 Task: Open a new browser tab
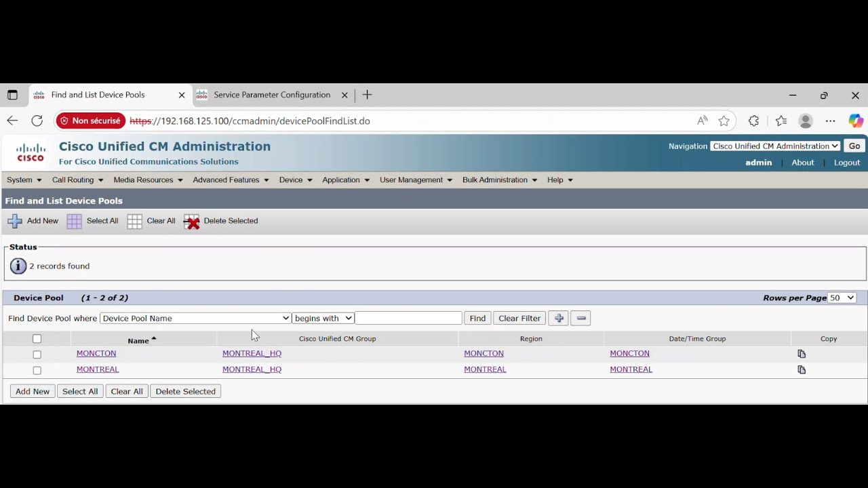367,95
